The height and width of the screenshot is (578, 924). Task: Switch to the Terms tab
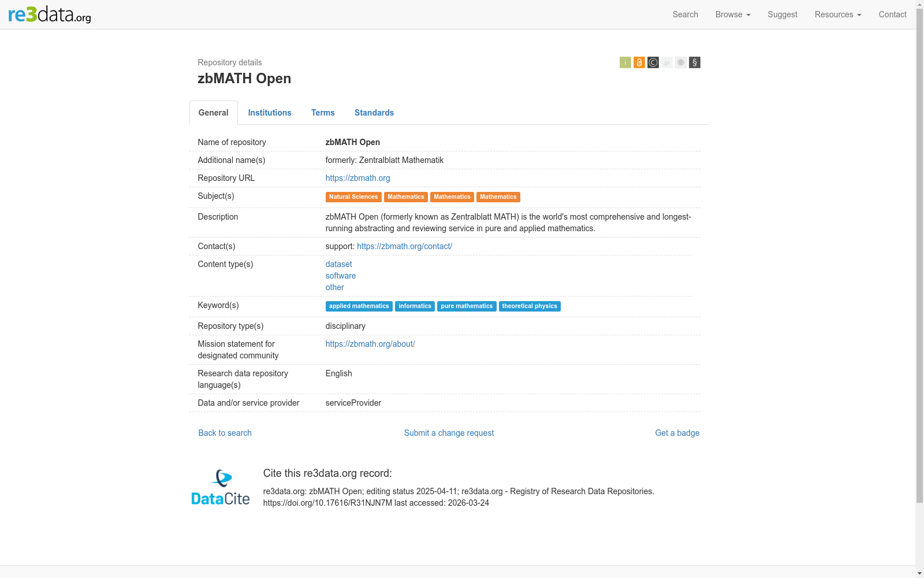323,113
